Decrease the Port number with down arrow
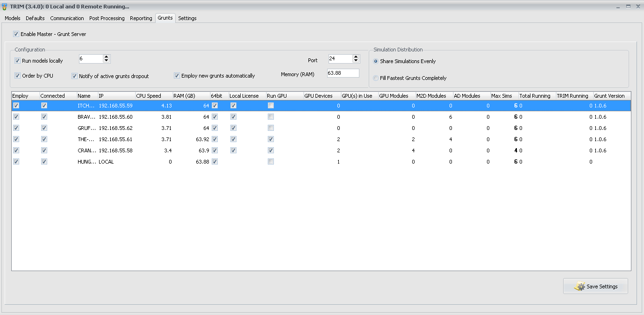Screen dimensions: 644x315 click(x=356, y=61)
